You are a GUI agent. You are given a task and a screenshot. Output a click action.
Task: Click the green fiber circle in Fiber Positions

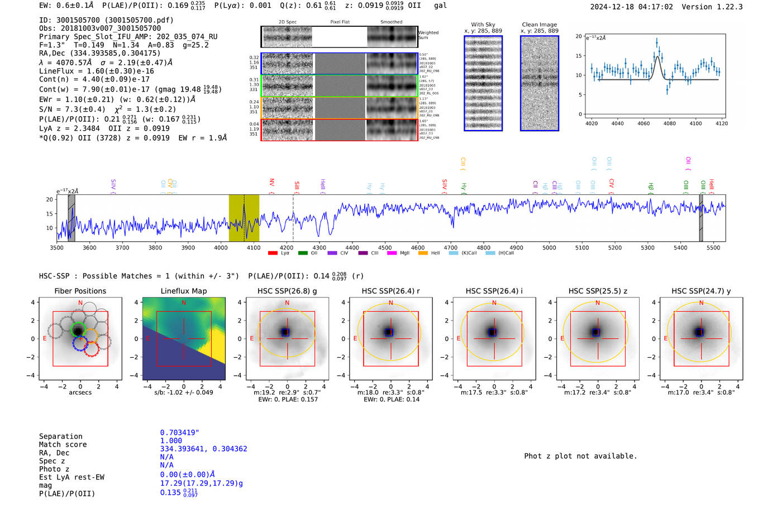(78, 329)
